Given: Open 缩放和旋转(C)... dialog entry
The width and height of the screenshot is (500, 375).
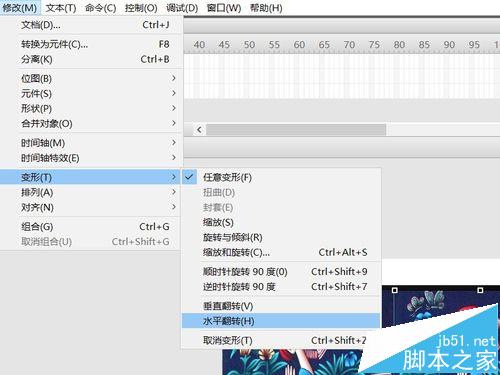Looking at the screenshot, I should click(281, 252).
